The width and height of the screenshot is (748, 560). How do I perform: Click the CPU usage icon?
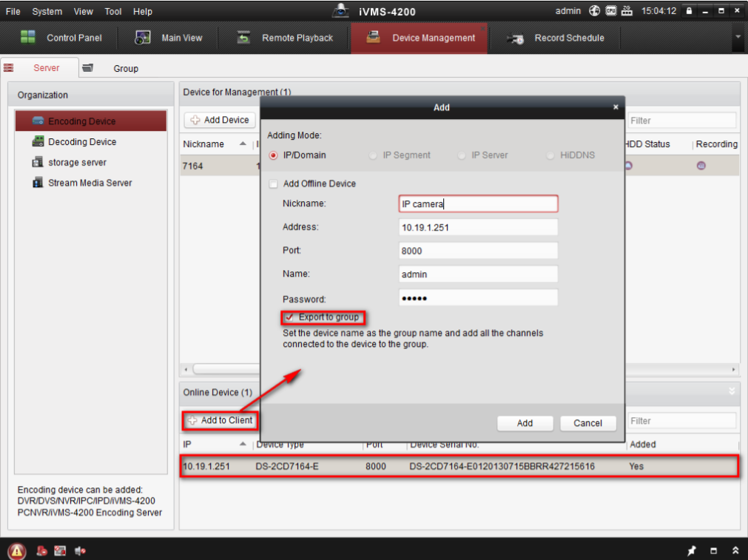(610, 10)
